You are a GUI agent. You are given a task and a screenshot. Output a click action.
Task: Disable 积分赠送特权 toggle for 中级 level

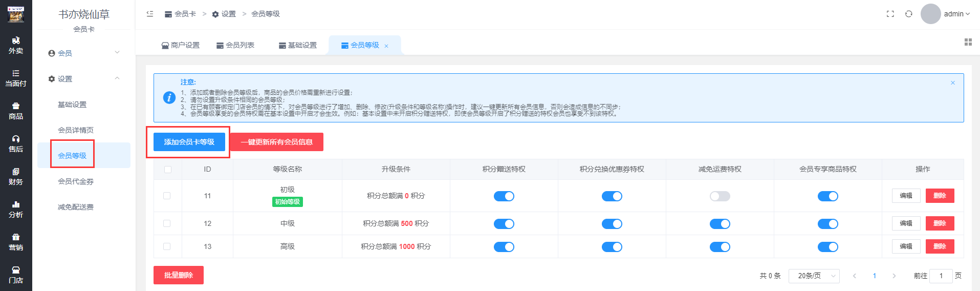504,224
